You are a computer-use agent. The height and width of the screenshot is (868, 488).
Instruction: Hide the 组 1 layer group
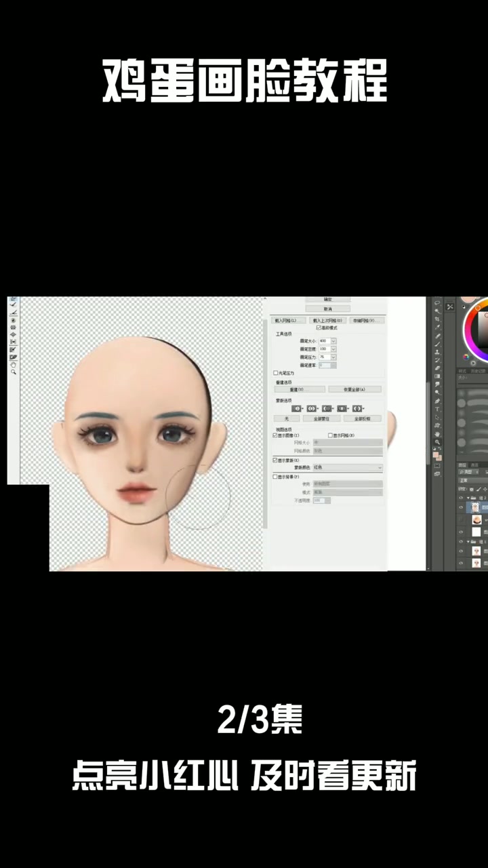coord(461,542)
